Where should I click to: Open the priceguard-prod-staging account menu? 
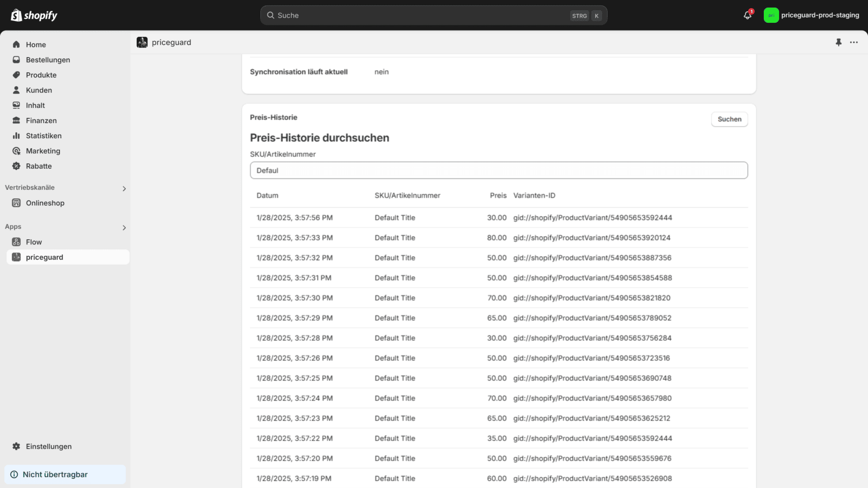812,15
